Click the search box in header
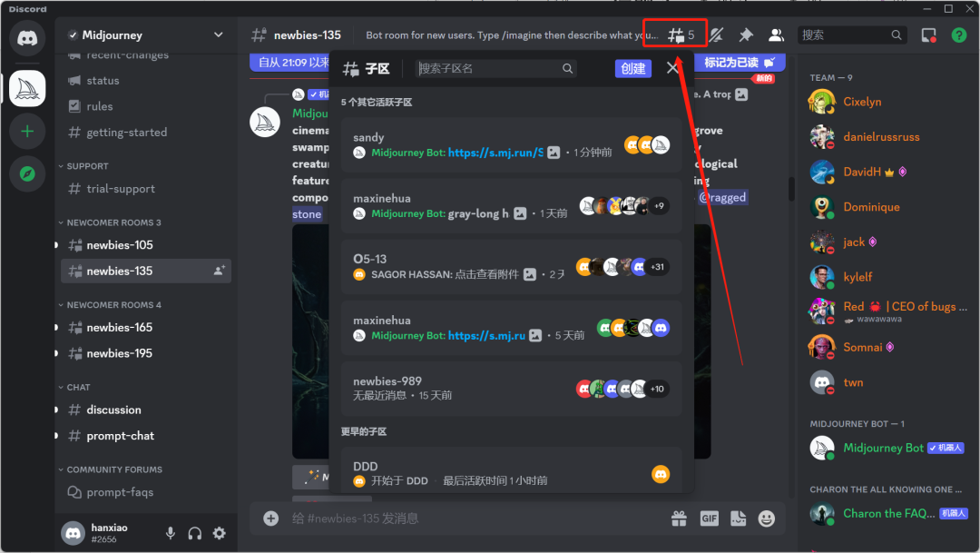The height and width of the screenshot is (553, 980). (x=852, y=35)
